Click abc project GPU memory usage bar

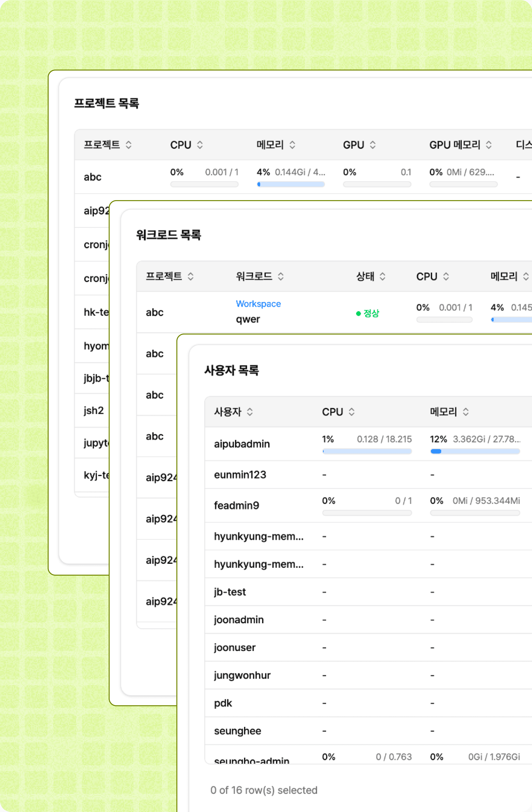pos(463,184)
